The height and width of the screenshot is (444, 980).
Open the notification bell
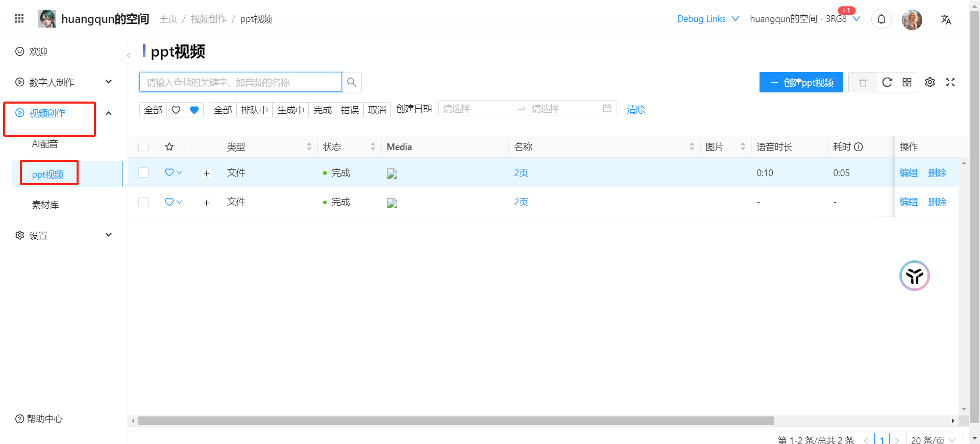pos(881,19)
